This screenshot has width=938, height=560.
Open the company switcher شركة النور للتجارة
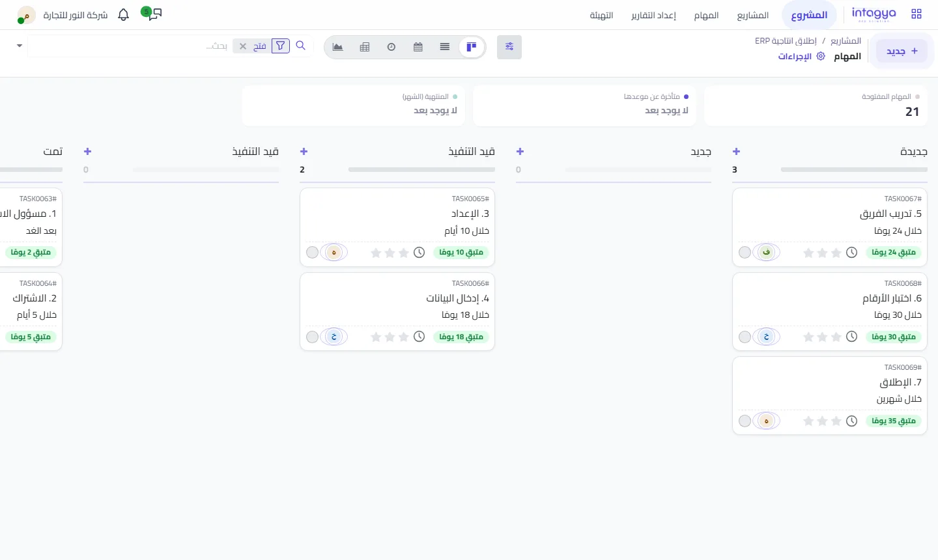click(76, 15)
